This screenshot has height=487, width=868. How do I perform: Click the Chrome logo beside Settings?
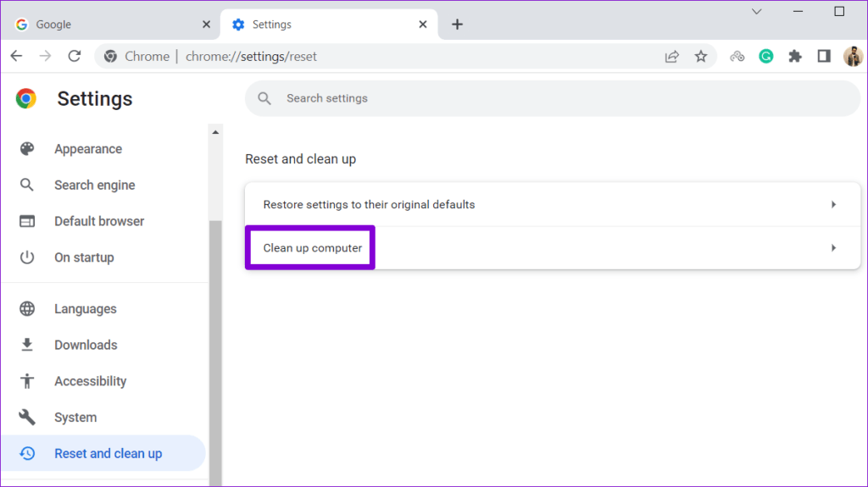tap(26, 98)
